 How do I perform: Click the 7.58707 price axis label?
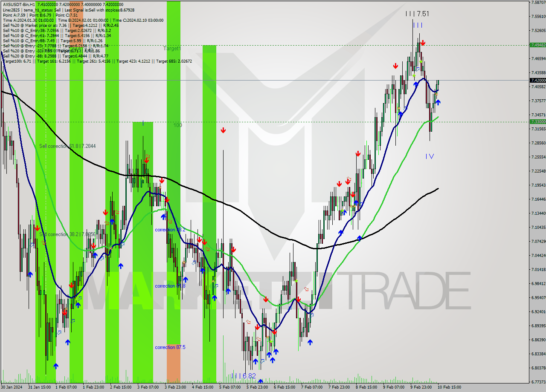tap(539, 3)
